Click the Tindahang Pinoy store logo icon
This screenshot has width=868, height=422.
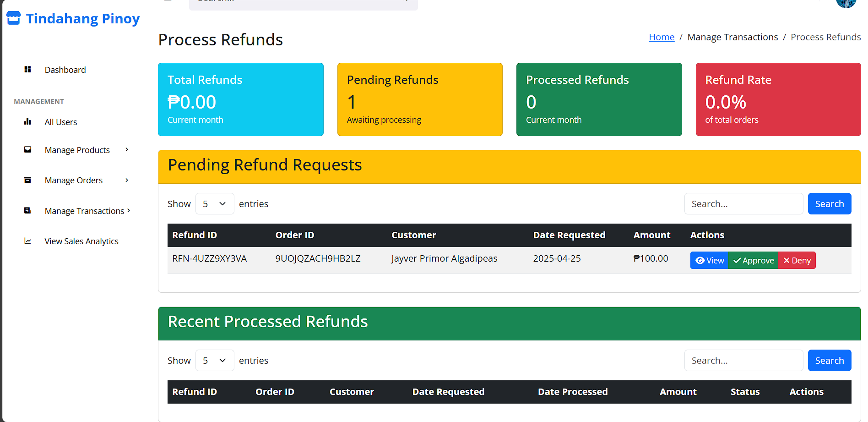[x=14, y=18]
